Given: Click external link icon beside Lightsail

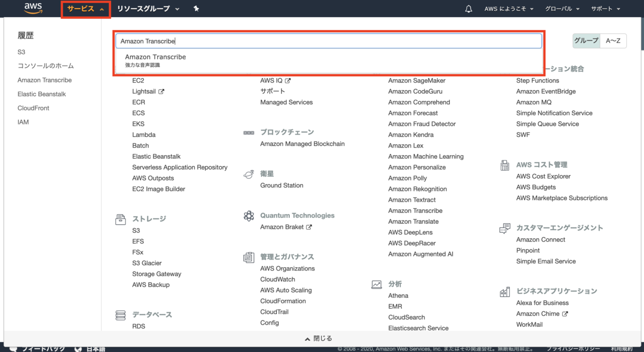Looking at the screenshot, I should (162, 92).
